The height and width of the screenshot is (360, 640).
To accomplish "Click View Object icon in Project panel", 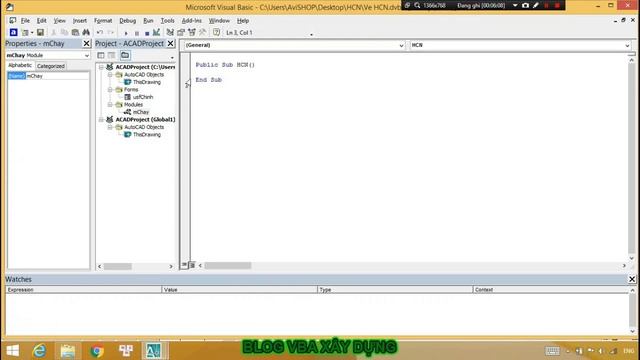I will click(x=111, y=55).
